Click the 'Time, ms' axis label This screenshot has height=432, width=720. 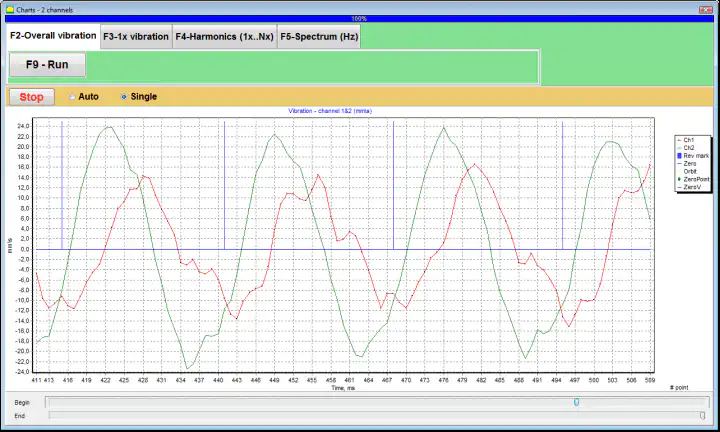[343, 388]
